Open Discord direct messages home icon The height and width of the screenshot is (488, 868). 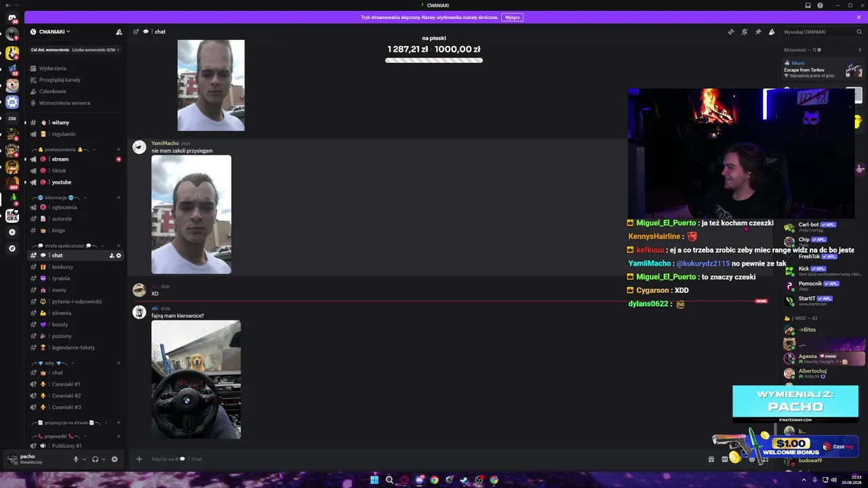12,18
